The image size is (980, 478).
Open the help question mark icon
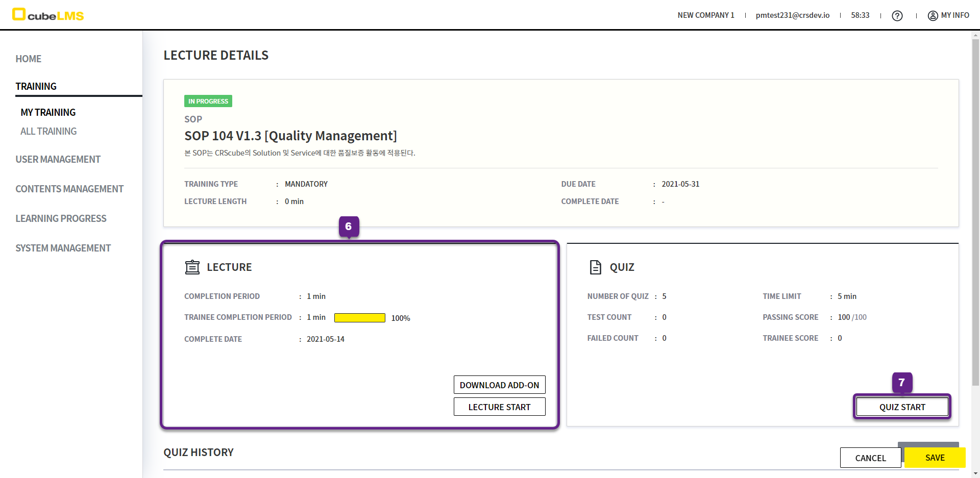[x=897, y=16]
